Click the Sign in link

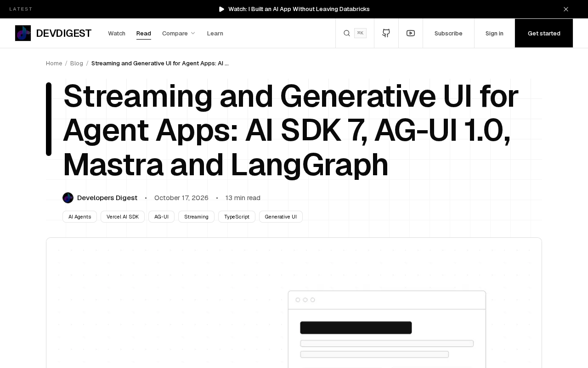pyautogui.click(x=494, y=33)
